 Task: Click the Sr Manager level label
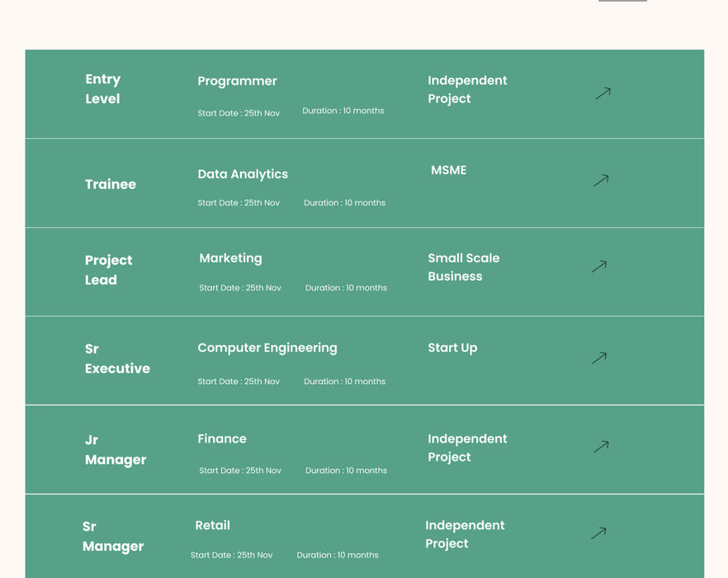(112, 536)
